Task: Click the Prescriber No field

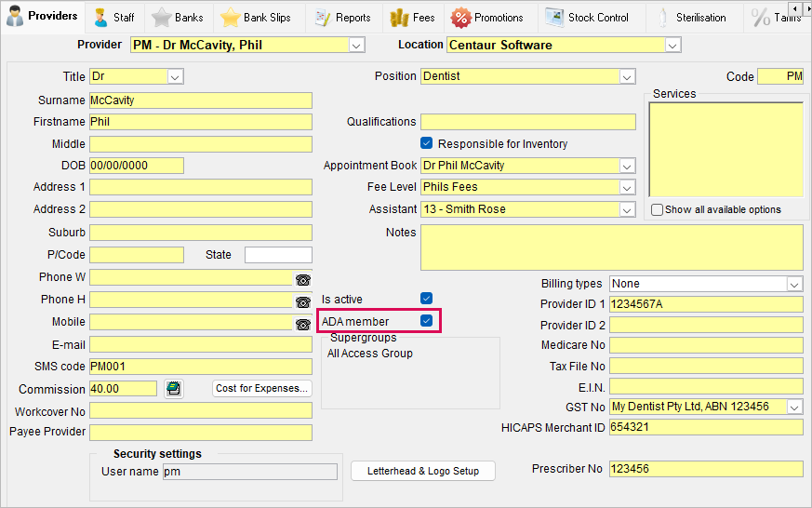Action: [x=706, y=469]
